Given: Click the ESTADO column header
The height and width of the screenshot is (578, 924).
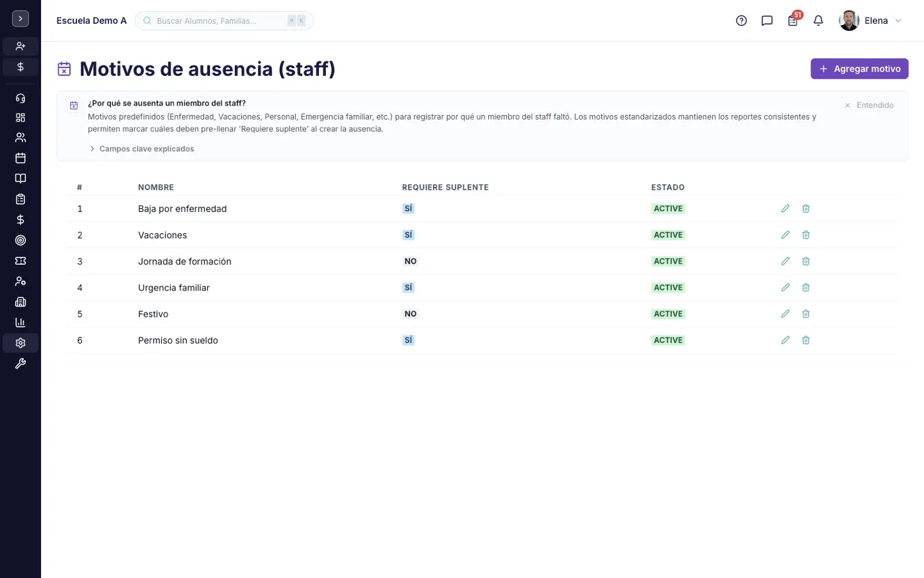Looking at the screenshot, I should click(x=668, y=188).
